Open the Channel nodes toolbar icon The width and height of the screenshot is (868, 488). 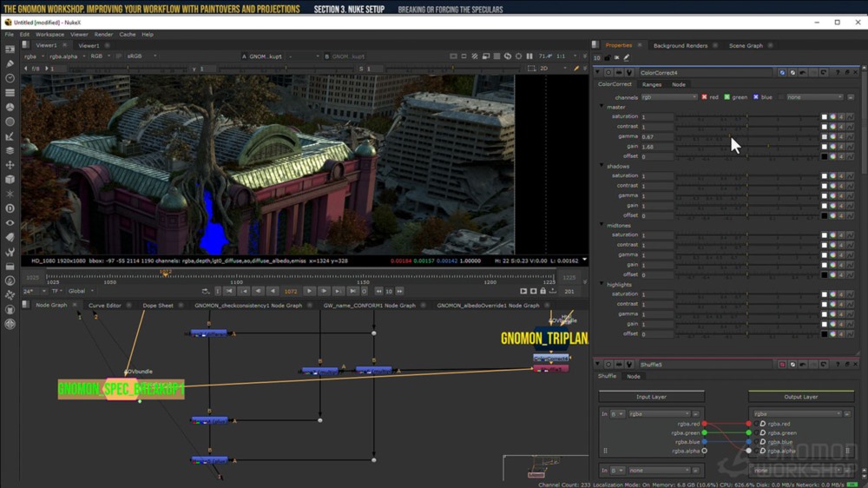[x=10, y=93]
